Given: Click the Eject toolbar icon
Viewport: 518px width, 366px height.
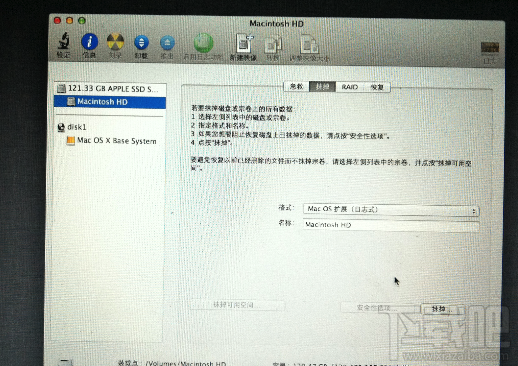Looking at the screenshot, I should pos(167,42).
